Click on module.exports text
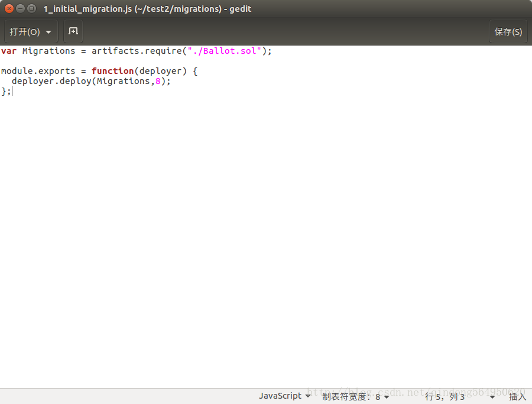The width and height of the screenshot is (532, 404). (x=38, y=71)
